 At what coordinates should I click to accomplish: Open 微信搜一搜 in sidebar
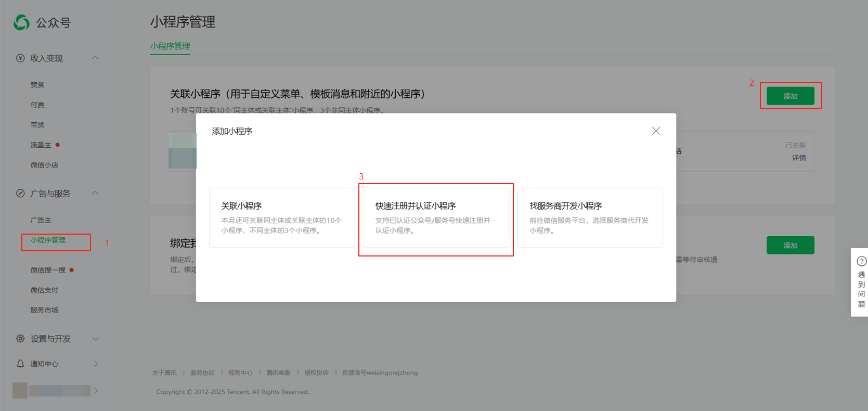48,270
